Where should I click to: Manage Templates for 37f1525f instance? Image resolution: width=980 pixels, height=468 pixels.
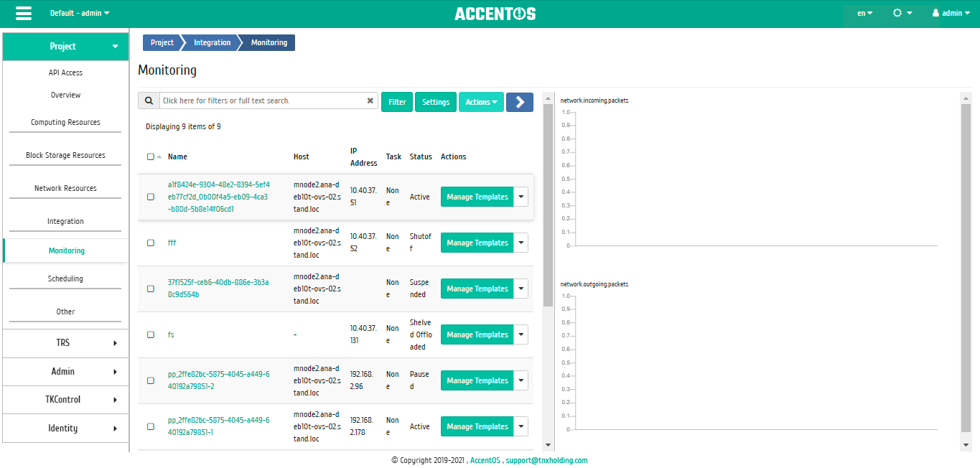(x=477, y=289)
